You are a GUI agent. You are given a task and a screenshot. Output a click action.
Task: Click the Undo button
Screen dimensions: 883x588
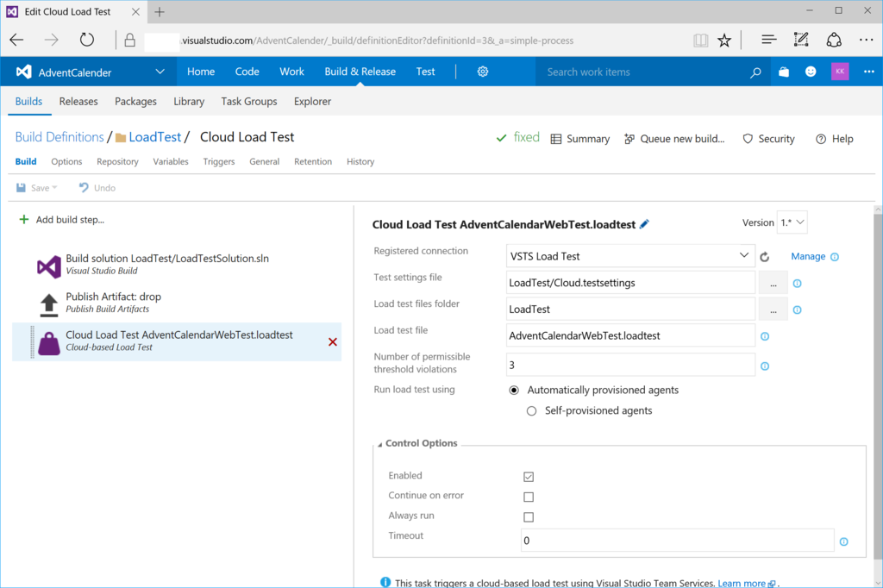click(97, 188)
